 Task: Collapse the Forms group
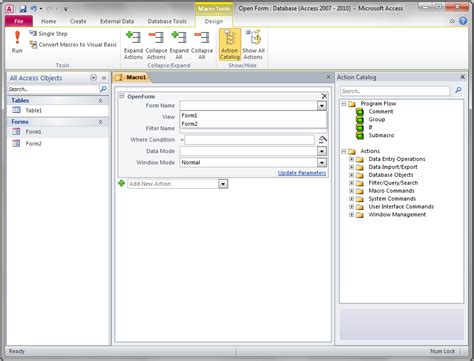click(100, 122)
